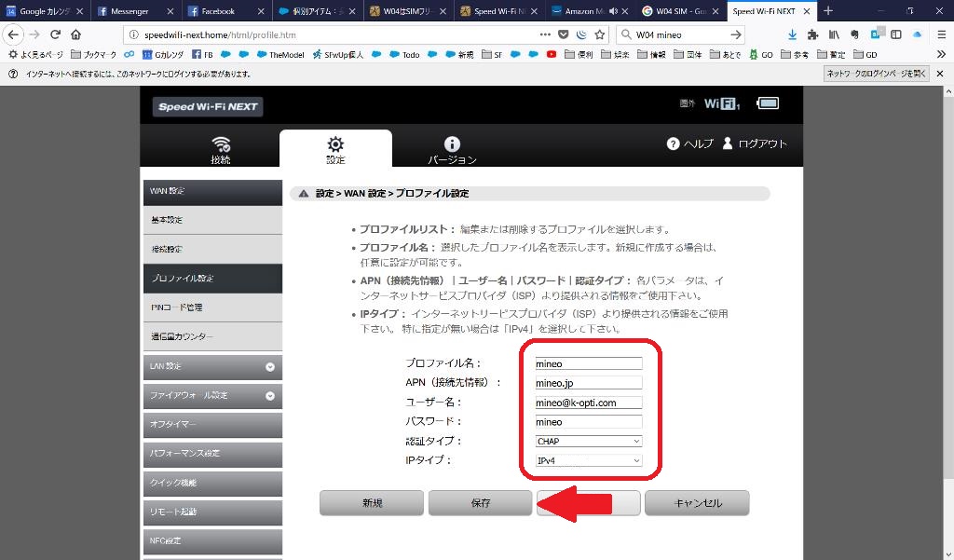The image size is (954, 560).
Task: Open 接続設定 in the sidebar
Action: click(212, 249)
